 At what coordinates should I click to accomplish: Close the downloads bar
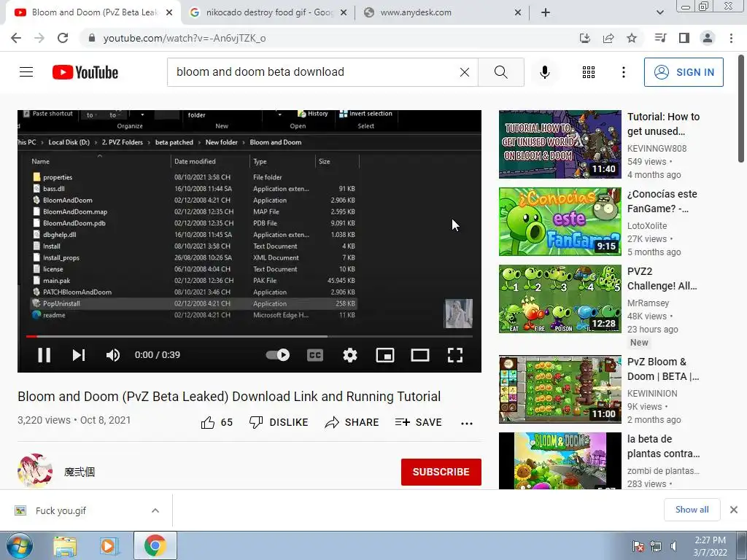(734, 510)
